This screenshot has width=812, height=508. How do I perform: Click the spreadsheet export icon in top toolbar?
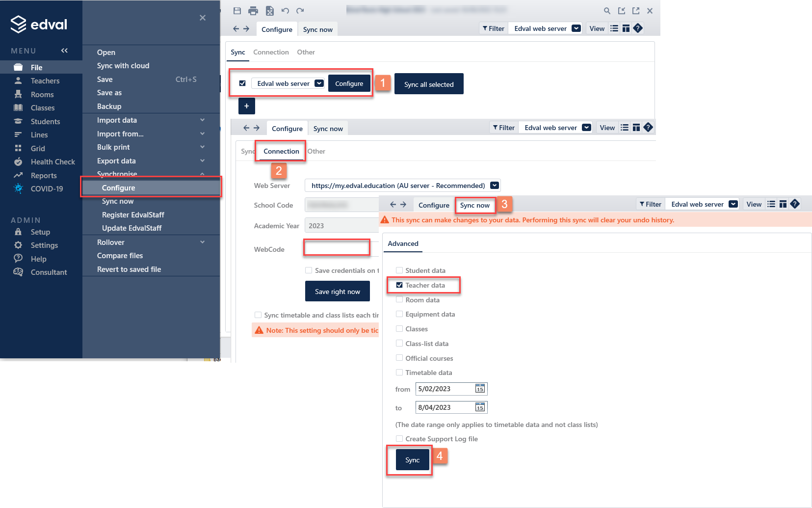(269, 10)
